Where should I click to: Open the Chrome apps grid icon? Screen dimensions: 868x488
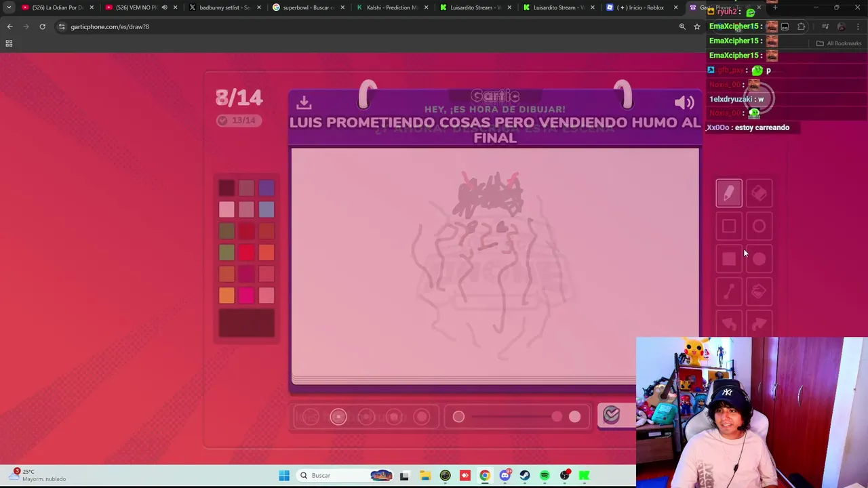click(x=9, y=43)
